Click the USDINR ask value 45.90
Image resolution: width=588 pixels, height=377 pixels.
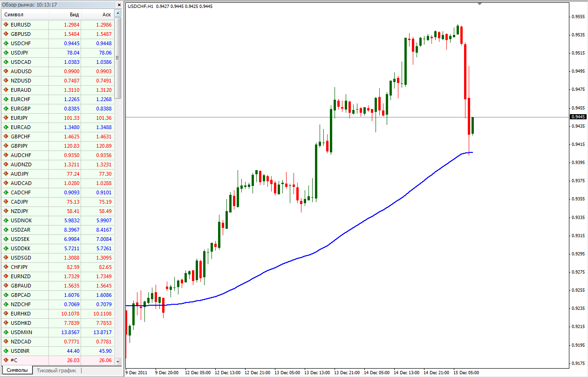pyautogui.click(x=105, y=351)
